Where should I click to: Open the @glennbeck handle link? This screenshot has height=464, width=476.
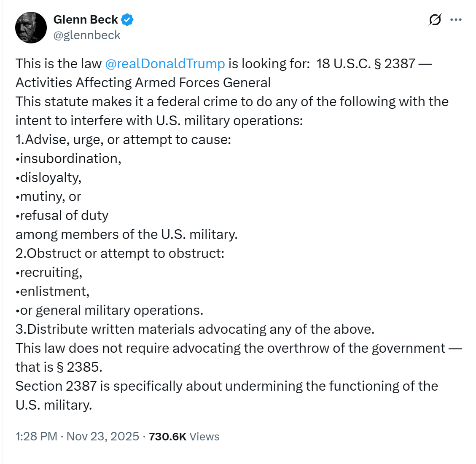pyautogui.click(x=87, y=35)
